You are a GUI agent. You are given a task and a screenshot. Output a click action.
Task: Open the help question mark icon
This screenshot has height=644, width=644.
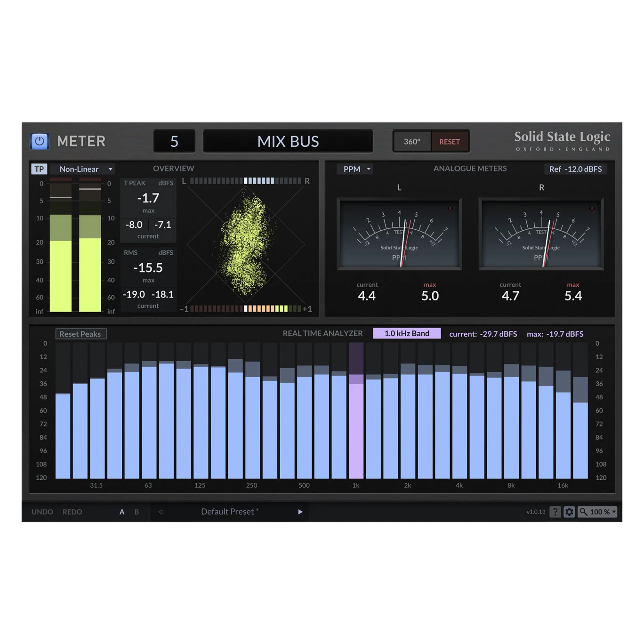click(555, 512)
